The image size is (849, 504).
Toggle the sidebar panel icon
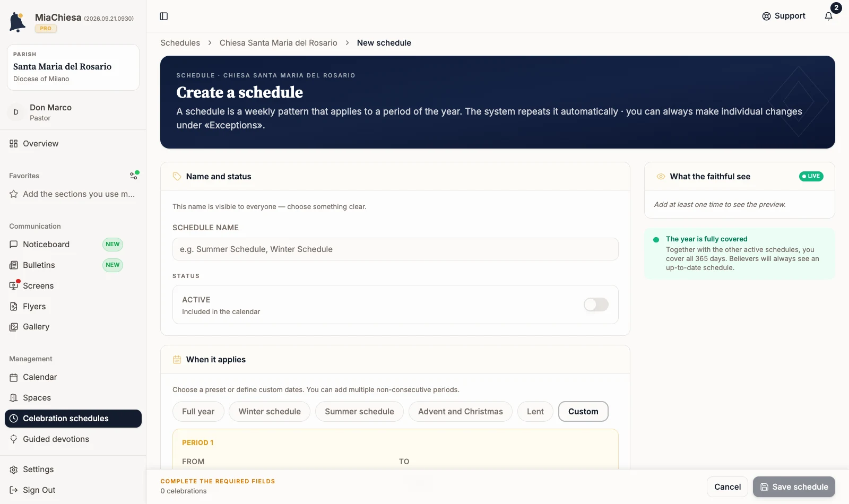[x=164, y=16]
